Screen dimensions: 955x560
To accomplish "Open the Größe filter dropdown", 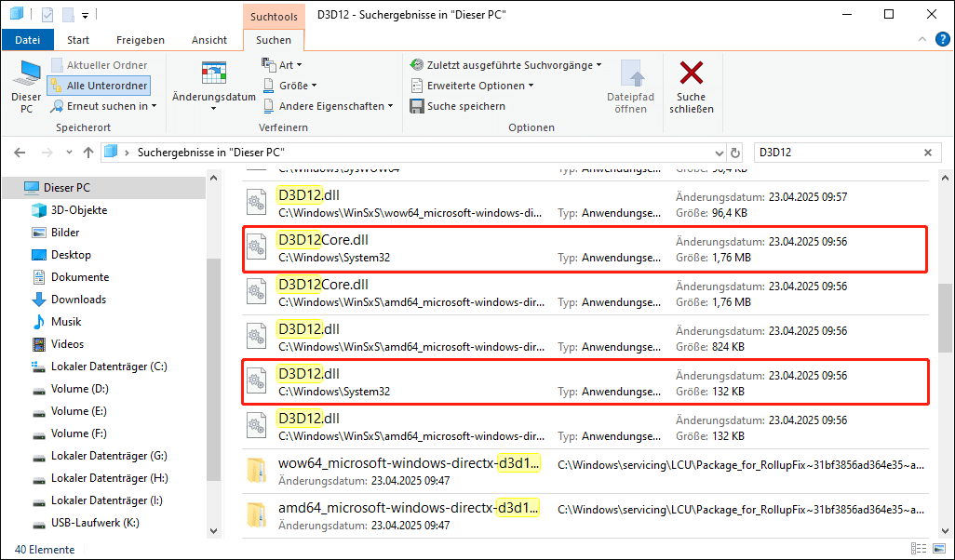I will pyautogui.click(x=289, y=86).
